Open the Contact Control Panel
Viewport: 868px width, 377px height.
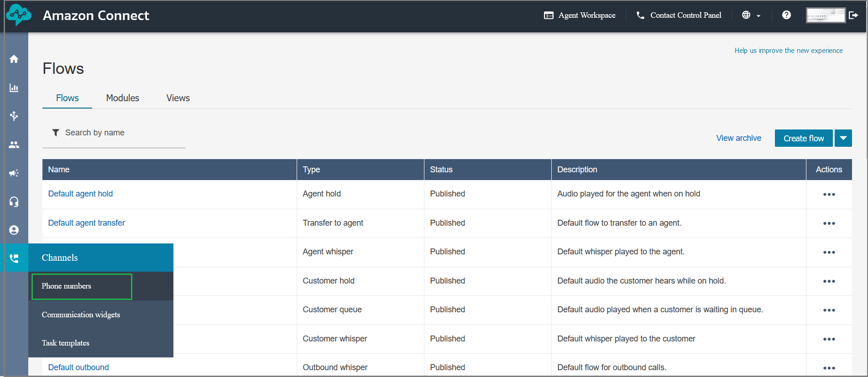pyautogui.click(x=679, y=15)
